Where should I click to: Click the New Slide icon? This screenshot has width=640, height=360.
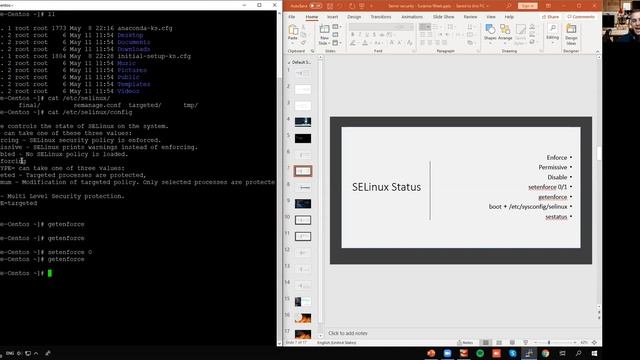tap(324, 30)
